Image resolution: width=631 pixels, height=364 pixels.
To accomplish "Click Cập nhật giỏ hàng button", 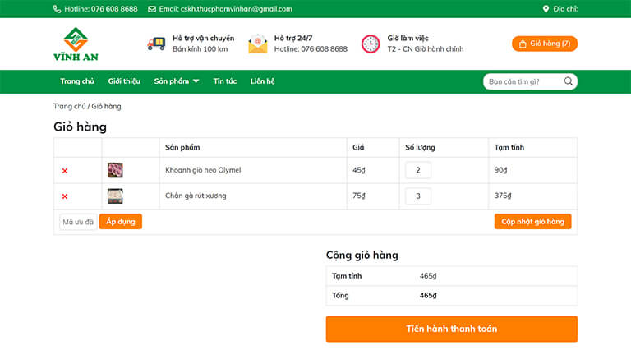I will coord(532,222).
